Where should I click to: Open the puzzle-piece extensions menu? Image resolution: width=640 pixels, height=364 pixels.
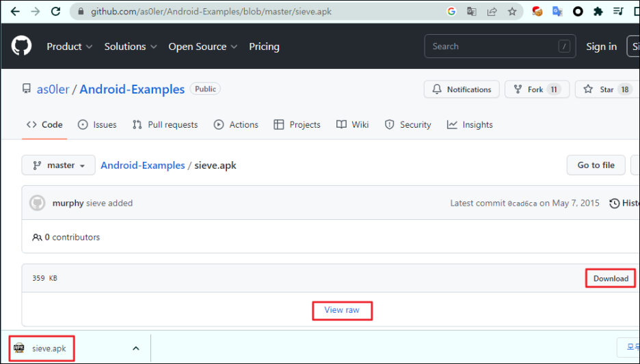(598, 12)
